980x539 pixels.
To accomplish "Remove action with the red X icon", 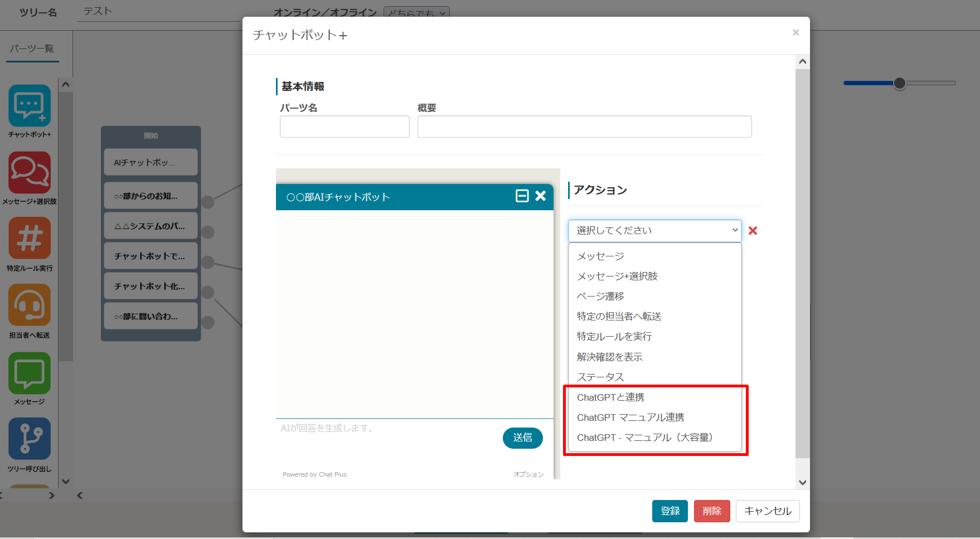I will click(753, 231).
